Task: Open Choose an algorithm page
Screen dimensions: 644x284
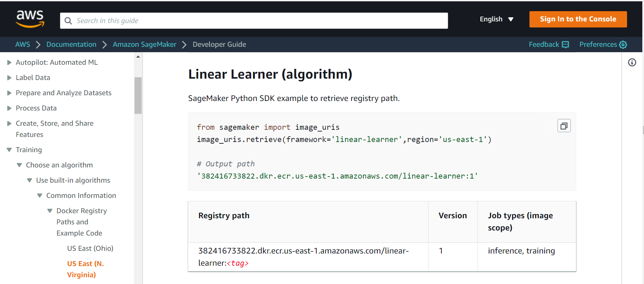Action: point(59,165)
